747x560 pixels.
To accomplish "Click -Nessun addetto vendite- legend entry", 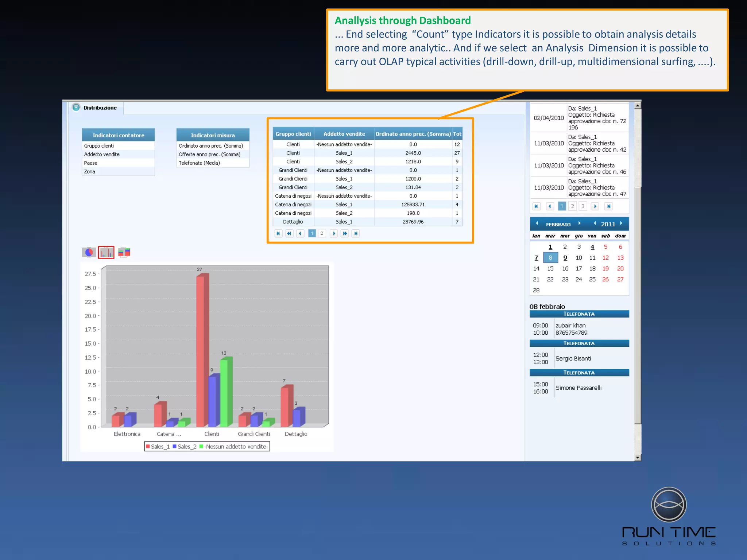I will tap(233, 447).
